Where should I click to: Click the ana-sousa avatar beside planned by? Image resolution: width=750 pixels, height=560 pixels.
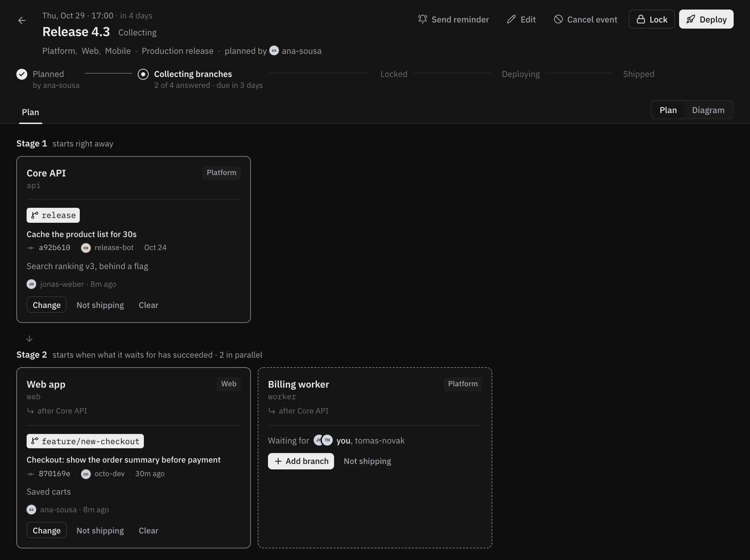click(x=274, y=50)
